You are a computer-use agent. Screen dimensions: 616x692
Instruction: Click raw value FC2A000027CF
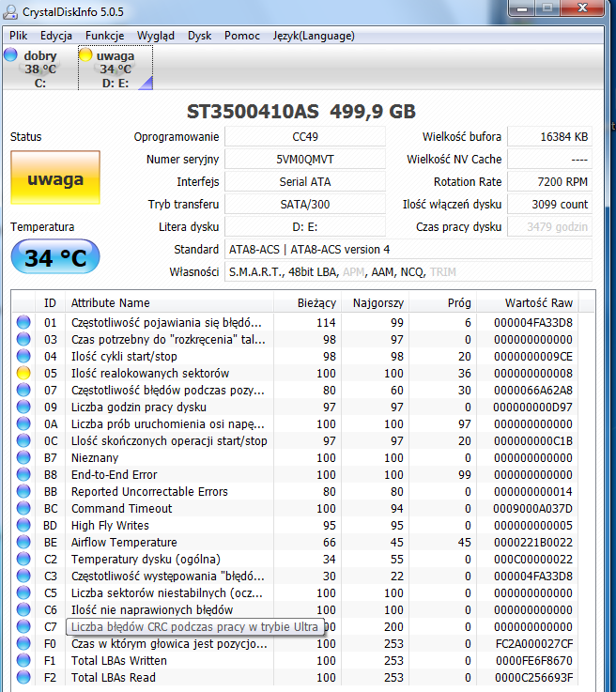pos(534,644)
